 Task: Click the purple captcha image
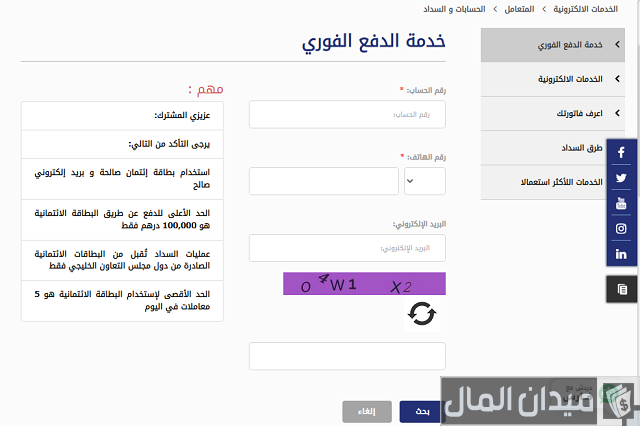(364, 284)
